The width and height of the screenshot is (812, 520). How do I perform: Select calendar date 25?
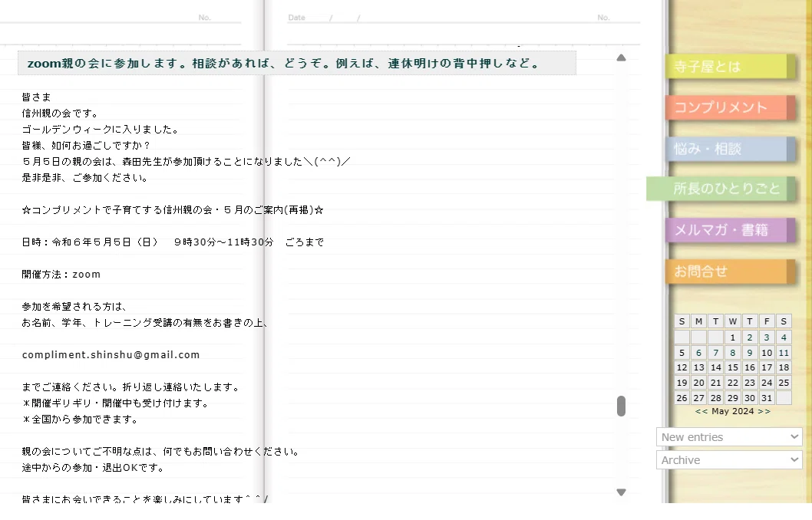[x=784, y=383]
